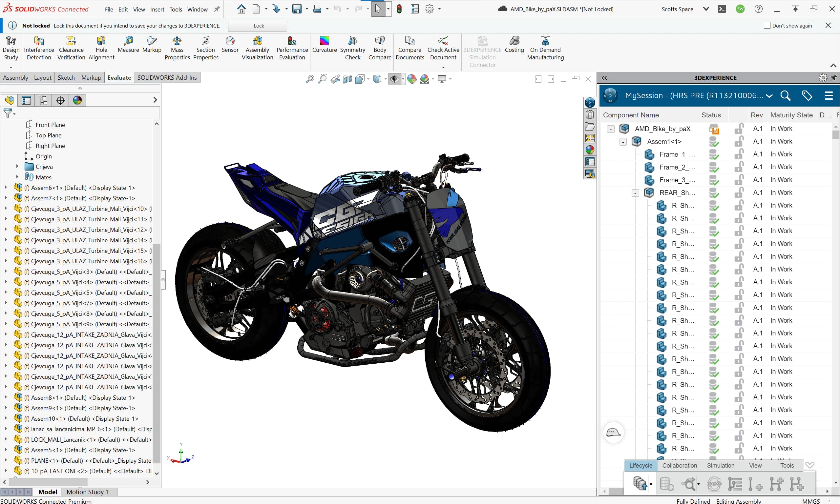Toggle Curvature display
The height and width of the screenshot is (504, 840).
click(x=324, y=45)
